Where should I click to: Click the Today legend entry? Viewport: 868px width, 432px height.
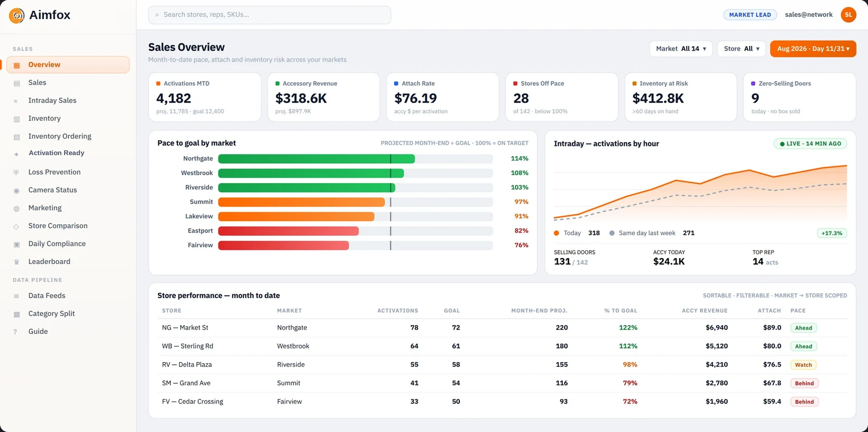click(577, 233)
